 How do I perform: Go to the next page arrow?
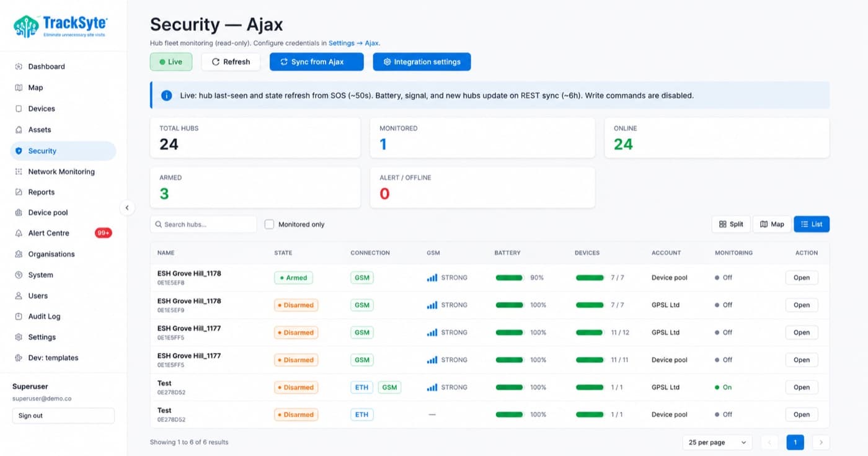click(821, 442)
